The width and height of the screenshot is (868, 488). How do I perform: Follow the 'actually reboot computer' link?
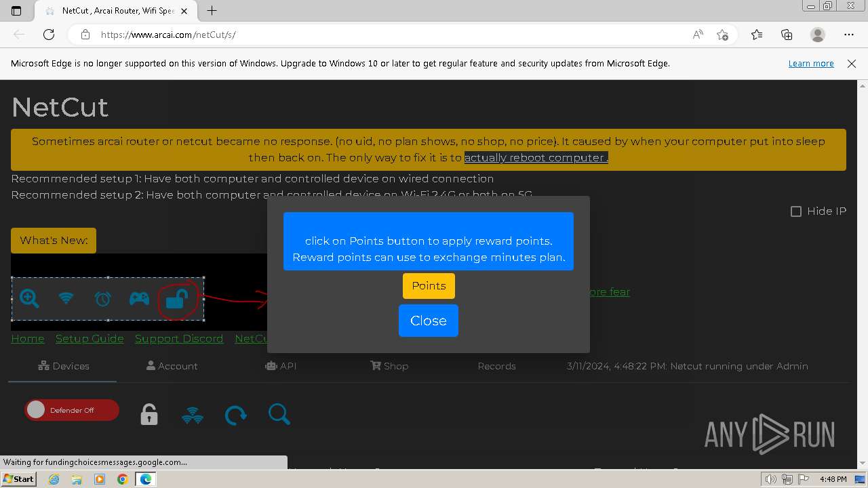point(536,157)
